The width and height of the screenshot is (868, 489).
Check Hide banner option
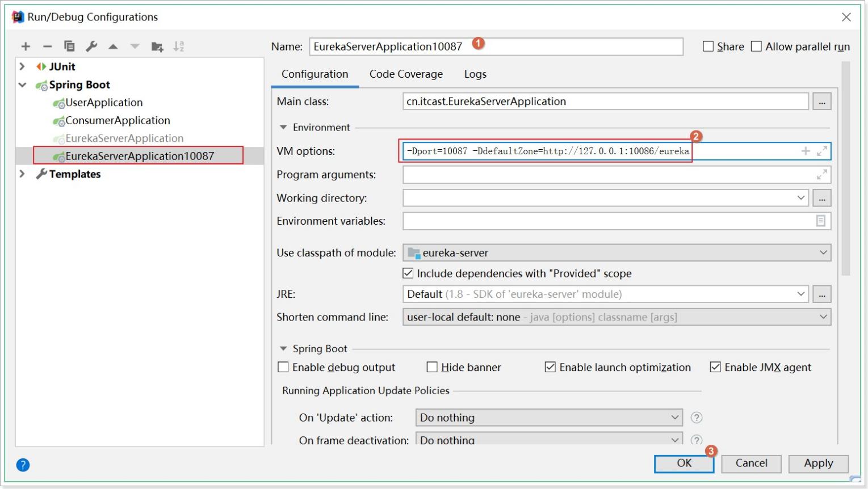432,367
